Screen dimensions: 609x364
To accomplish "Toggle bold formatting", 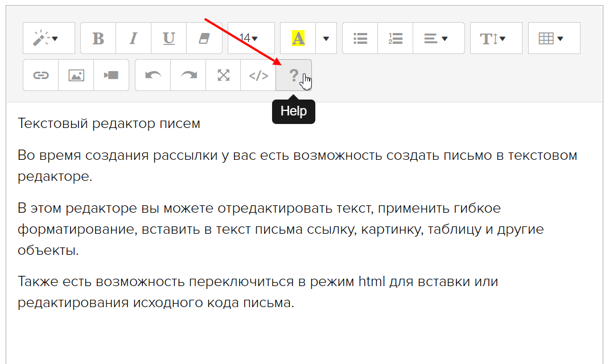I will 98,38.
